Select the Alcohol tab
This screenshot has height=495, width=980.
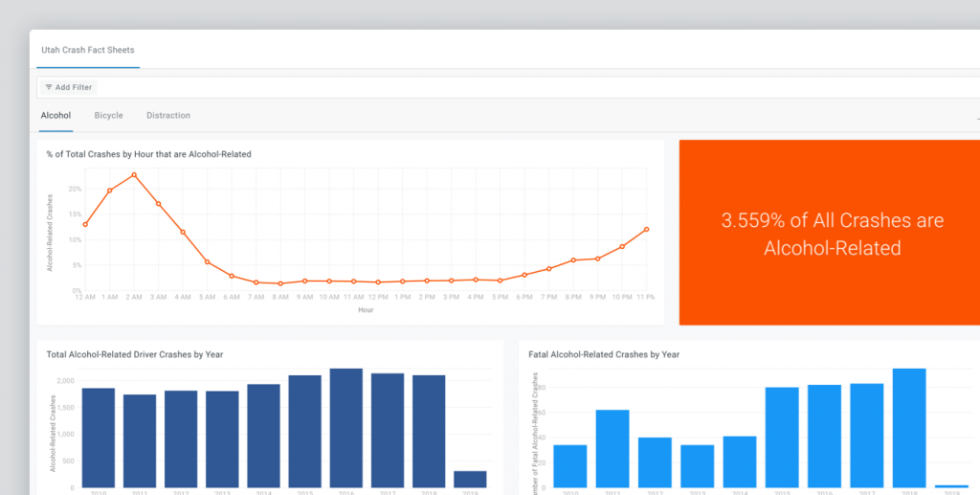pos(56,116)
